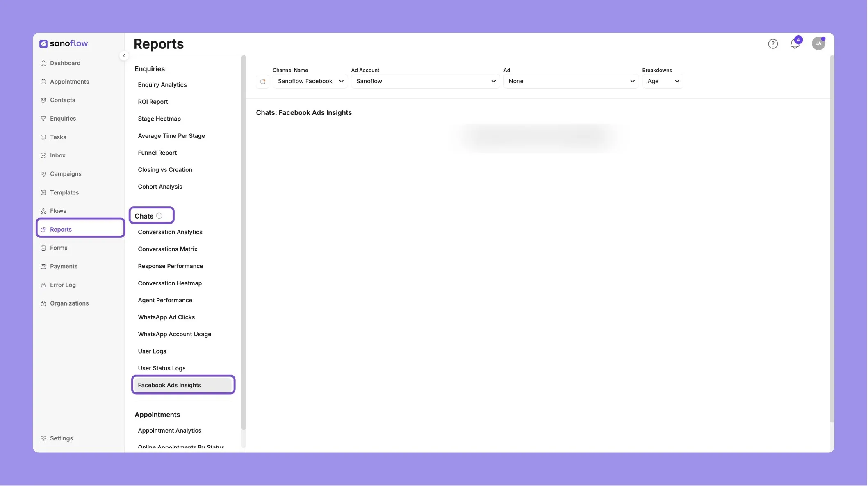868x486 pixels.
Task: Select Cohort Analysis report
Action: click(x=160, y=187)
